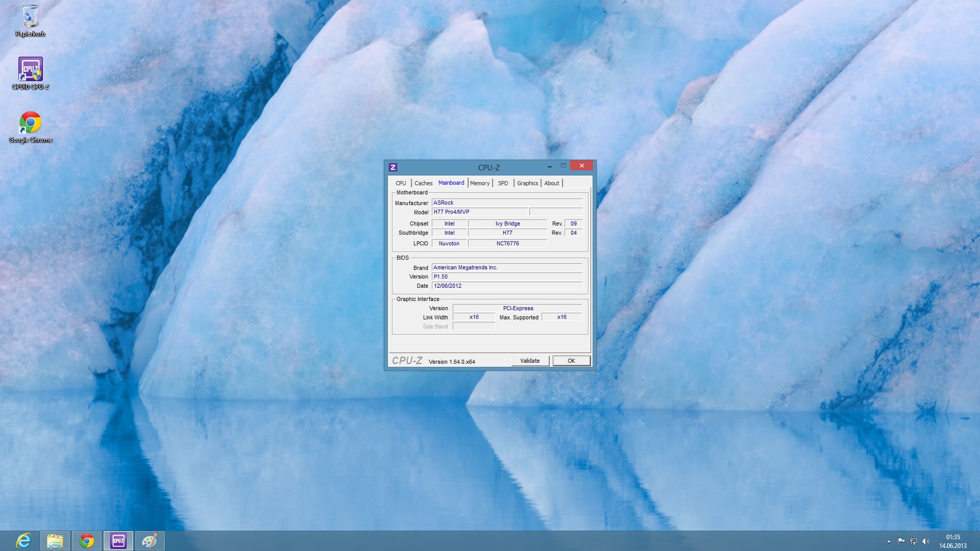The height and width of the screenshot is (551, 980).
Task: Open the Papierkorb recycle bin icon
Action: point(30,20)
